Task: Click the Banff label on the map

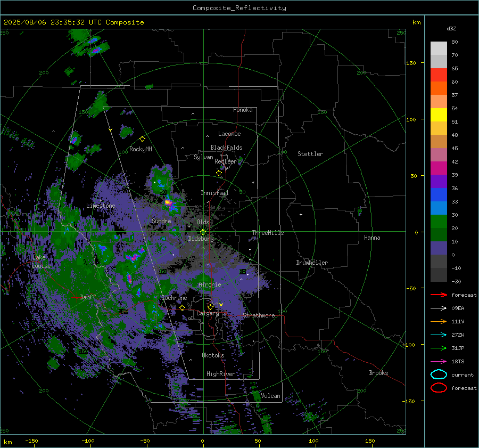Action: pos(88,297)
